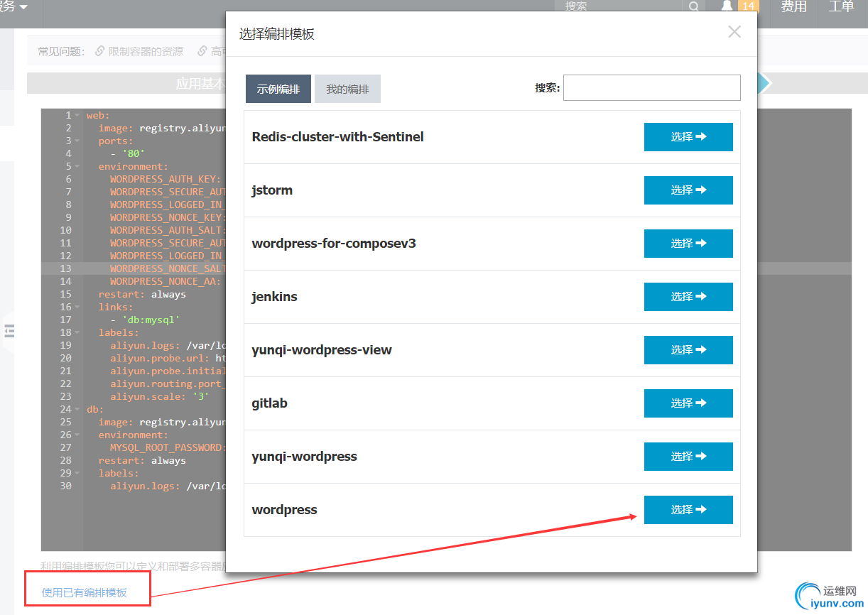
Task: Click the yunqi-wordpress template name
Action: [x=304, y=457]
